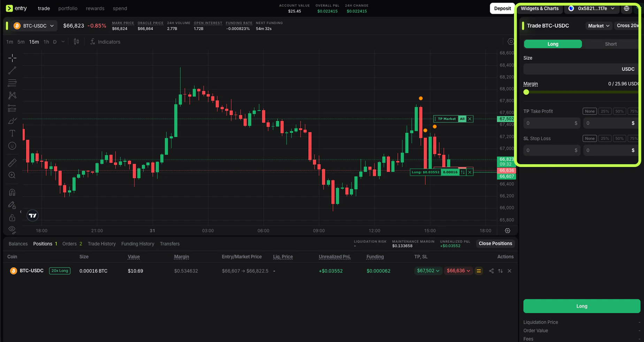Click the Close Positions button
This screenshot has width=644, height=342.
coord(495,243)
